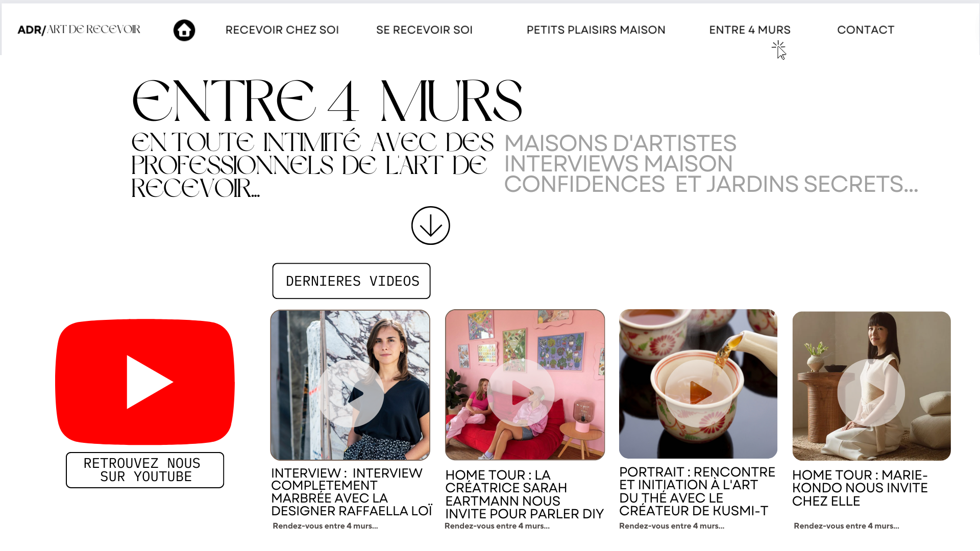
Task: Play the Marie-Kondo home tour video
Action: point(871,393)
